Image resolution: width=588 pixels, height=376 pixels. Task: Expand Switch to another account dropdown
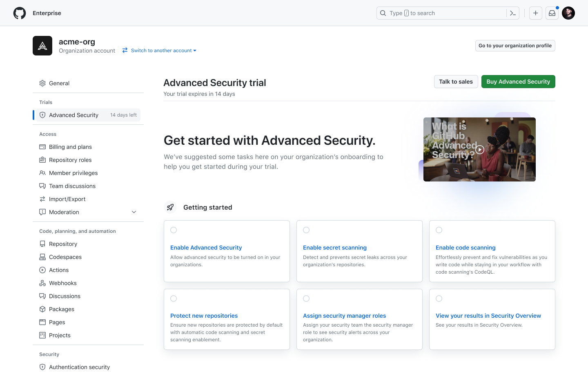pos(159,51)
